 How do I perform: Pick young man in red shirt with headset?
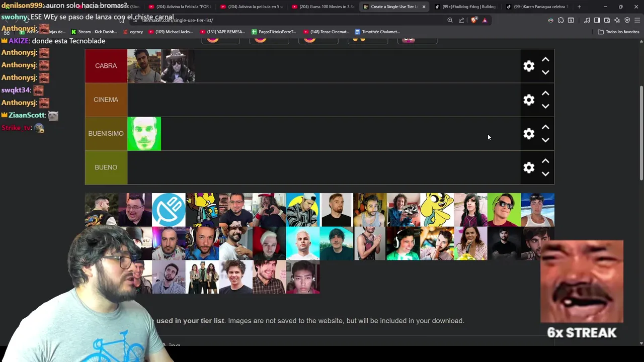[x=302, y=277]
